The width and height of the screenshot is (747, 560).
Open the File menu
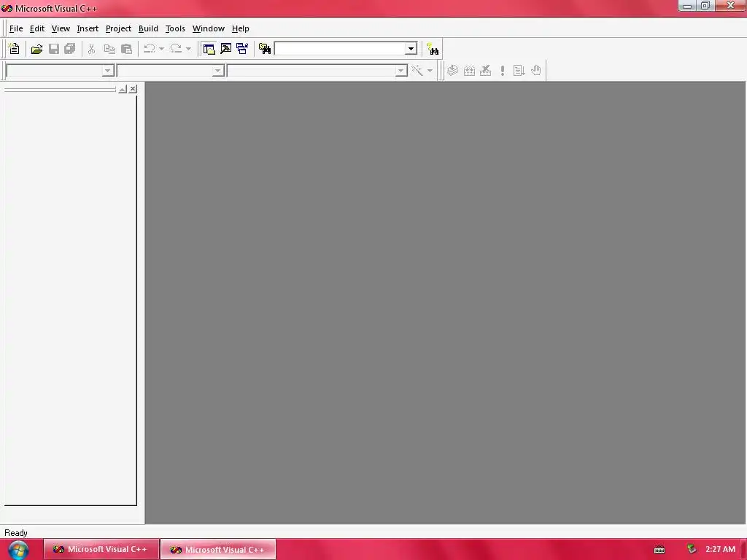click(16, 28)
